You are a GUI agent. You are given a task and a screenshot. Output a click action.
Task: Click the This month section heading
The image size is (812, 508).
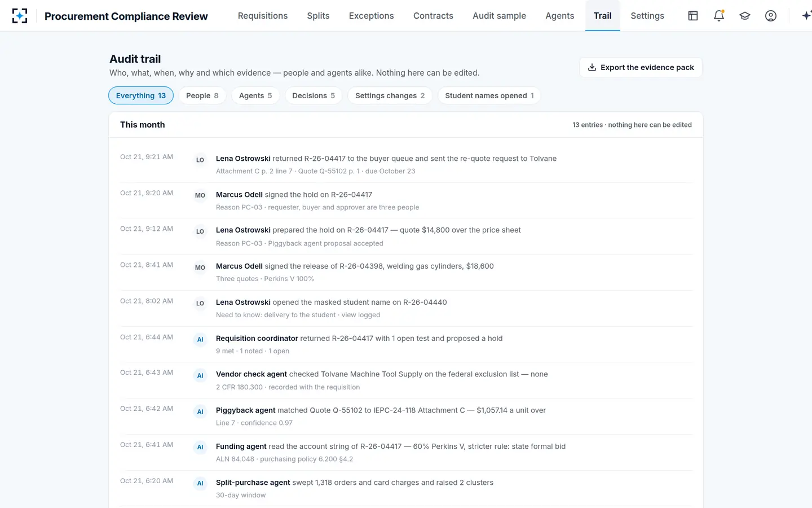click(x=143, y=125)
